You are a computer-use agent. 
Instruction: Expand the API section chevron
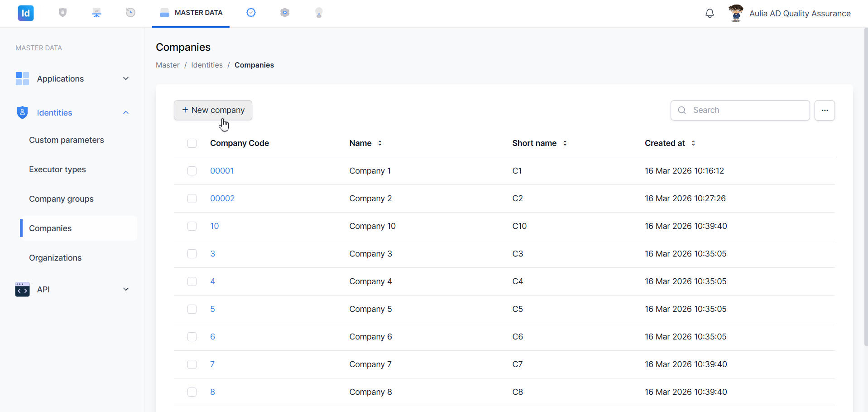126,289
